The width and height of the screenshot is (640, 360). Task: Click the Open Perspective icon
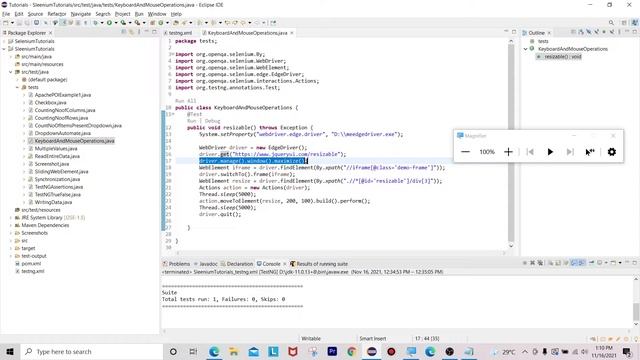624,23
